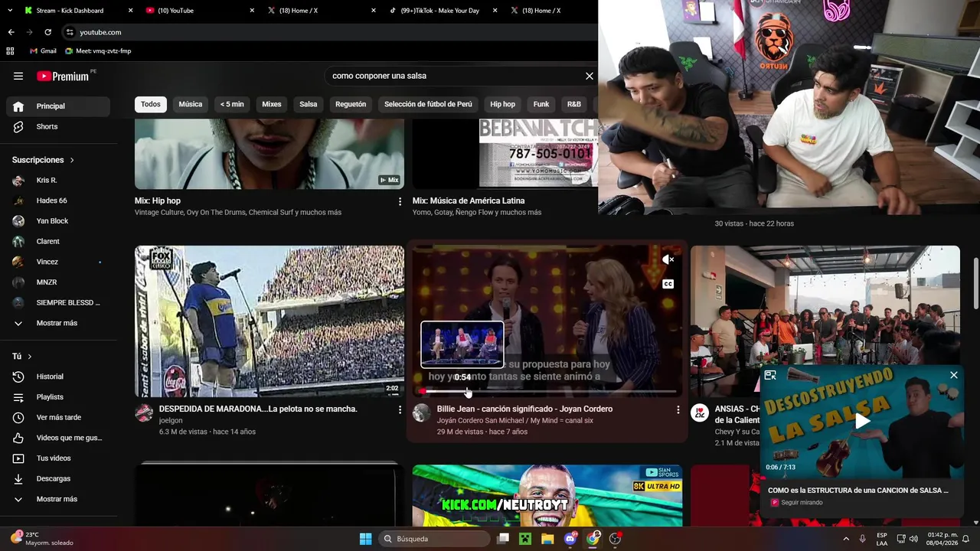Open the Maradona farewell video thumbnail
The image size is (980, 551).
coord(269,321)
